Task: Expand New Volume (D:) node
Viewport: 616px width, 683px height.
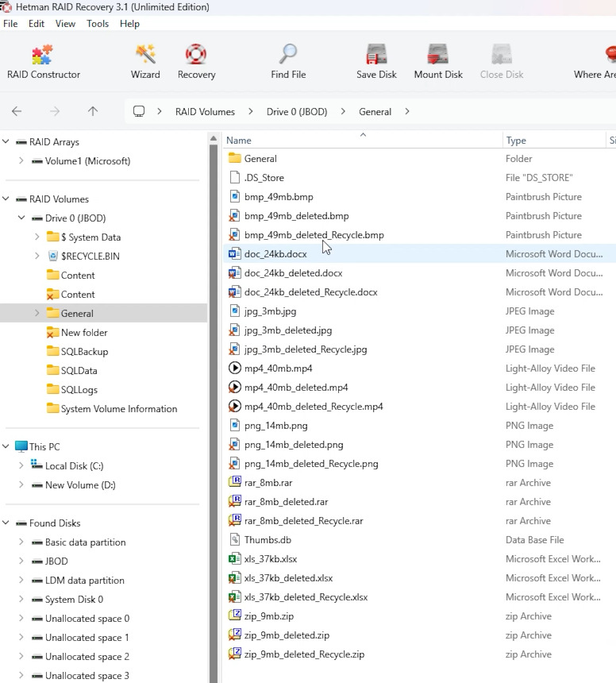Action: click(21, 484)
